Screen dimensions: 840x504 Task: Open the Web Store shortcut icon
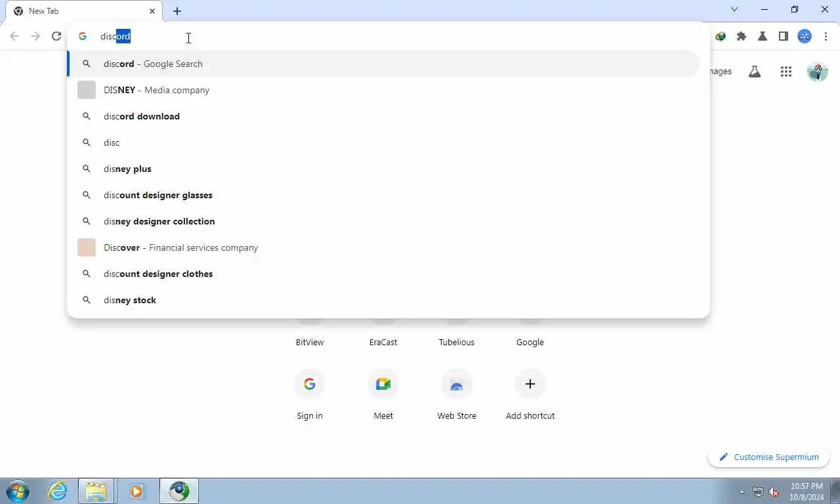point(457,384)
